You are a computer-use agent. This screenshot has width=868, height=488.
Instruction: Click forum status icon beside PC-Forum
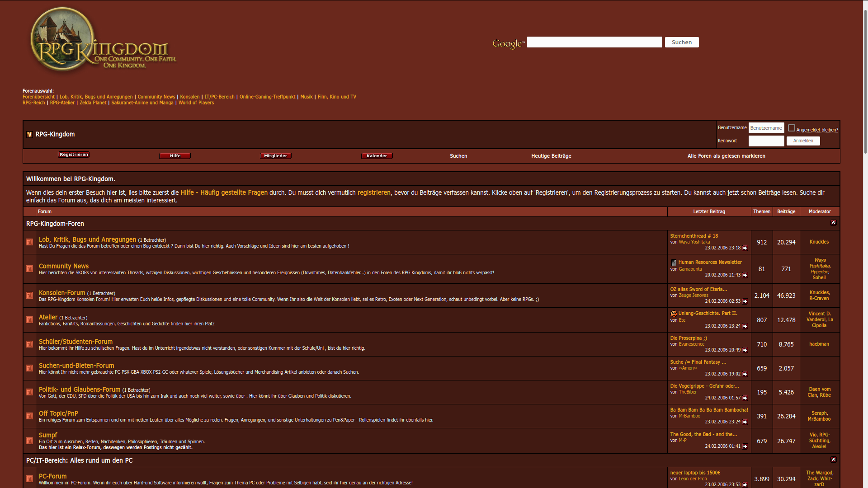pos(29,479)
